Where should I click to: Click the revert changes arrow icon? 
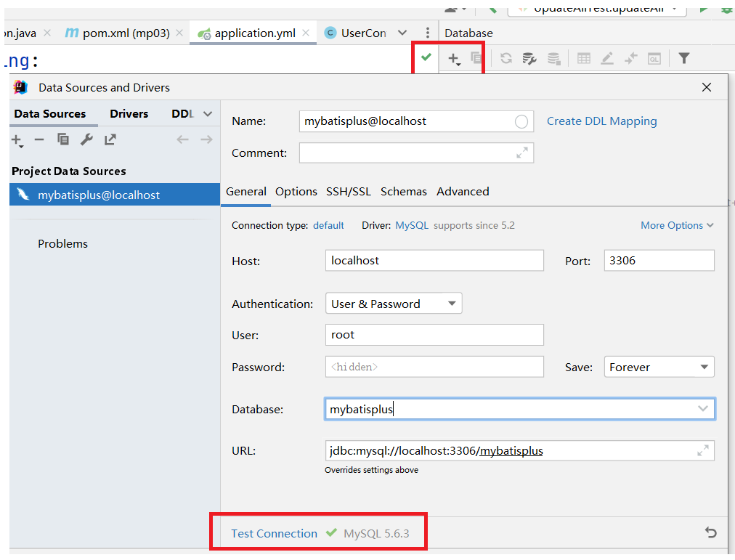[710, 532]
